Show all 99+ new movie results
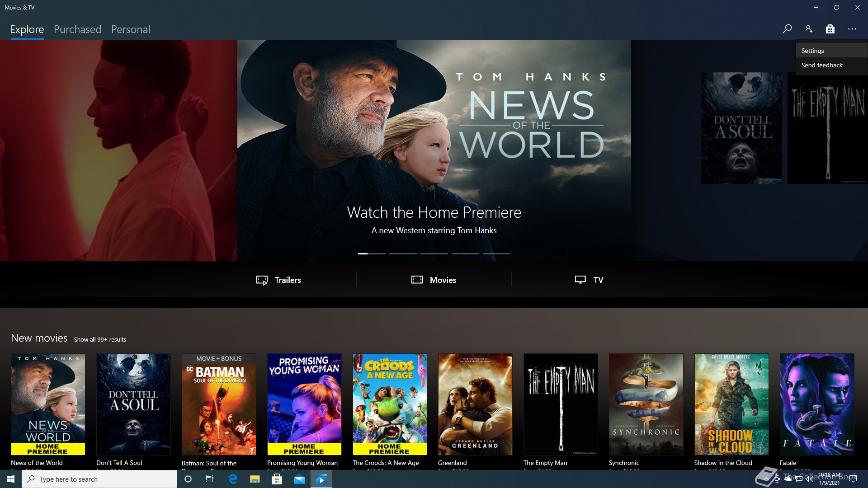Screen dimensions: 868x488 [100, 339]
